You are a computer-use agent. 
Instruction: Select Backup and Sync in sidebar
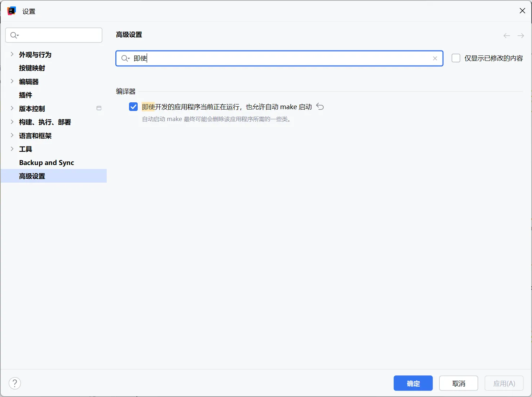pos(46,163)
